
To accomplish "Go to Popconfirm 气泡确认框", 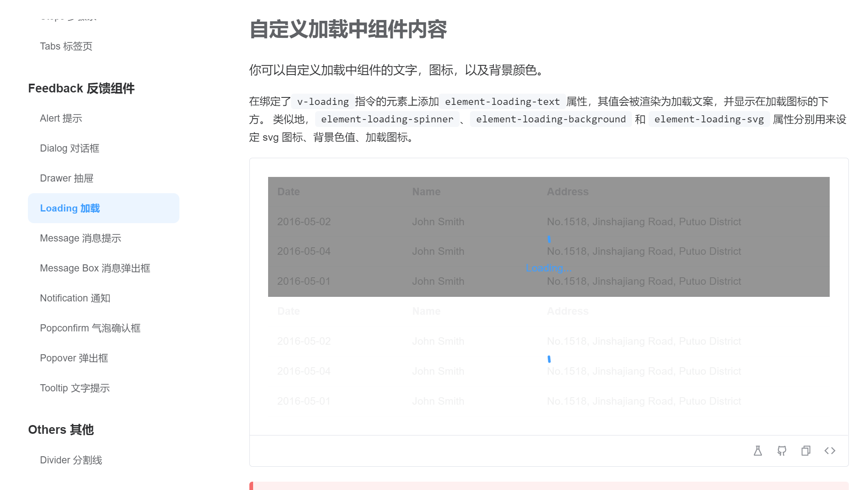I will 90,328.
